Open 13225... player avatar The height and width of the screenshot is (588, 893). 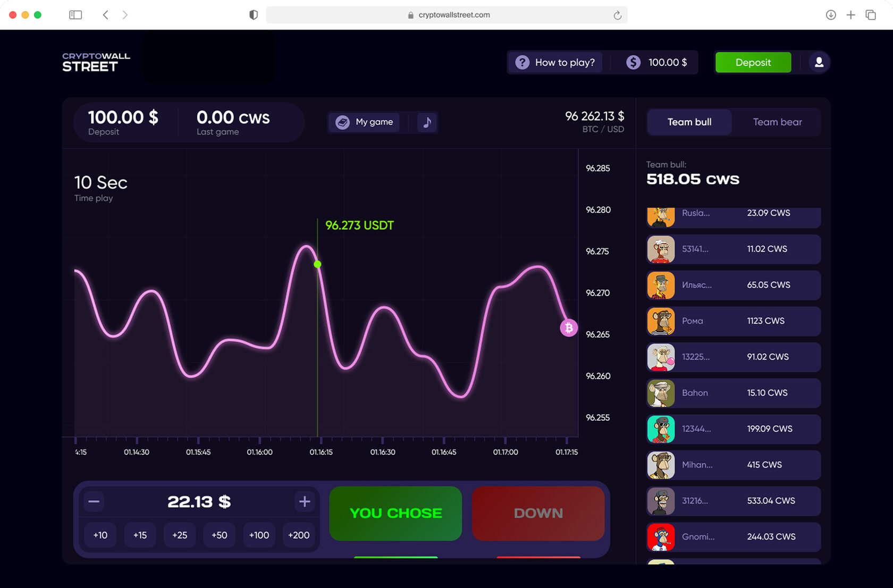pyautogui.click(x=661, y=357)
